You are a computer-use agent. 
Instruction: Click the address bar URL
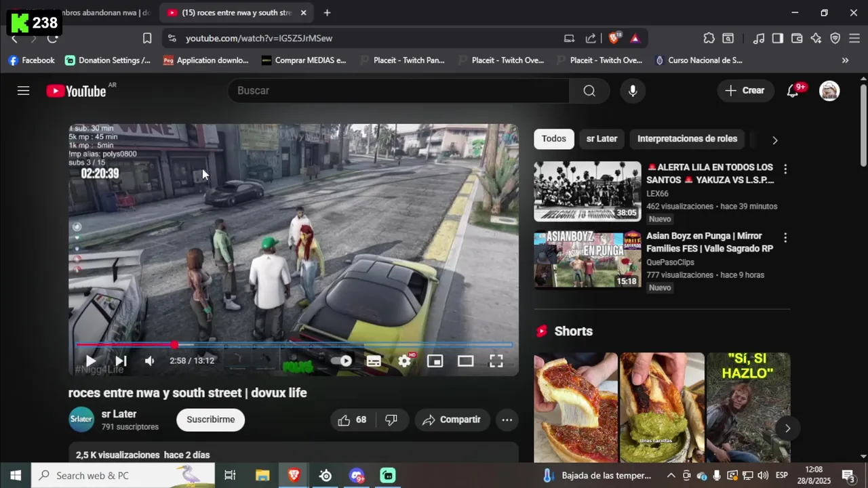coord(259,39)
